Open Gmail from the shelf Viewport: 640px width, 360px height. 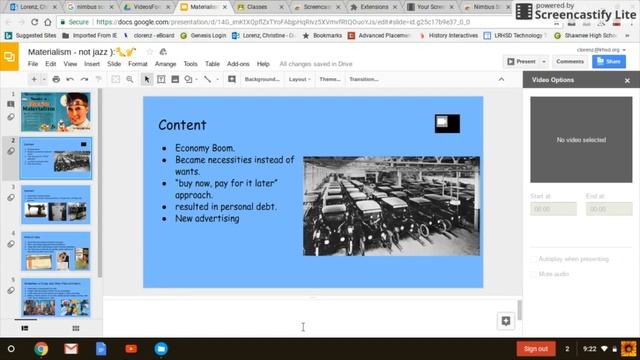point(71,349)
